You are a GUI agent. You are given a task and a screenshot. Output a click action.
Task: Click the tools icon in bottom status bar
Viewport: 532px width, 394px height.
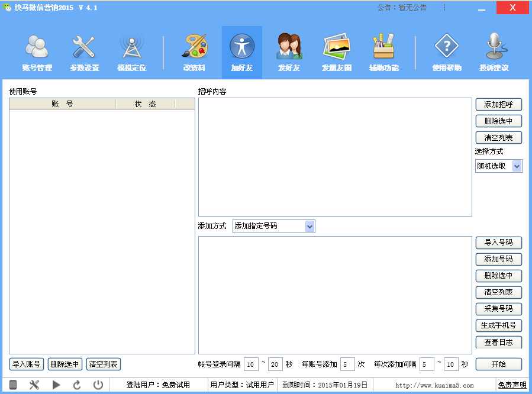(34, 385)
